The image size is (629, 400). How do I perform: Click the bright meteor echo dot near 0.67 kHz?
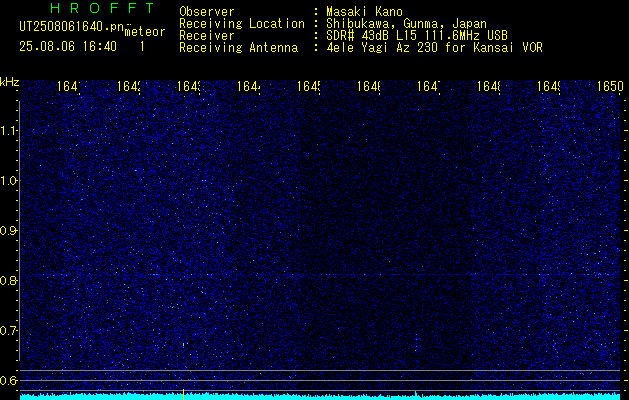click(x=184, y=344)
